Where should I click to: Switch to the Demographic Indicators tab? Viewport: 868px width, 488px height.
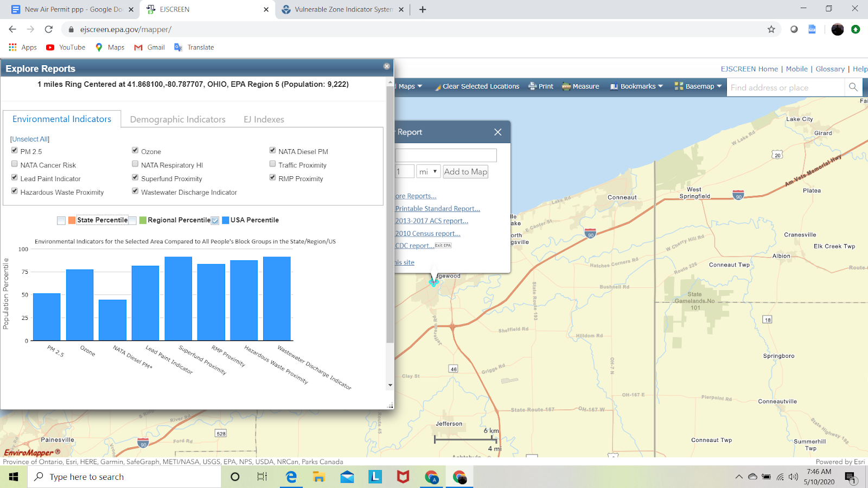coord(177,119)
